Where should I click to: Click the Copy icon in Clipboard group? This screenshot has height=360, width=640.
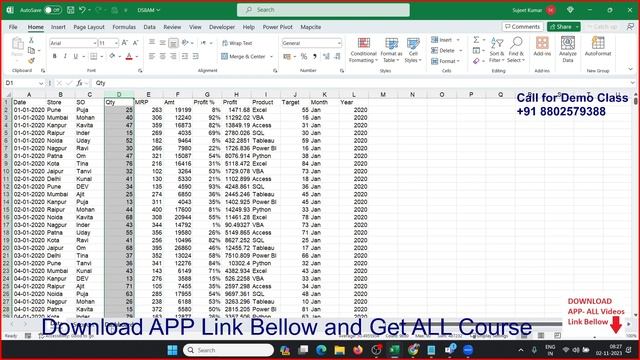pyautogui.click(x=31, y=51)
